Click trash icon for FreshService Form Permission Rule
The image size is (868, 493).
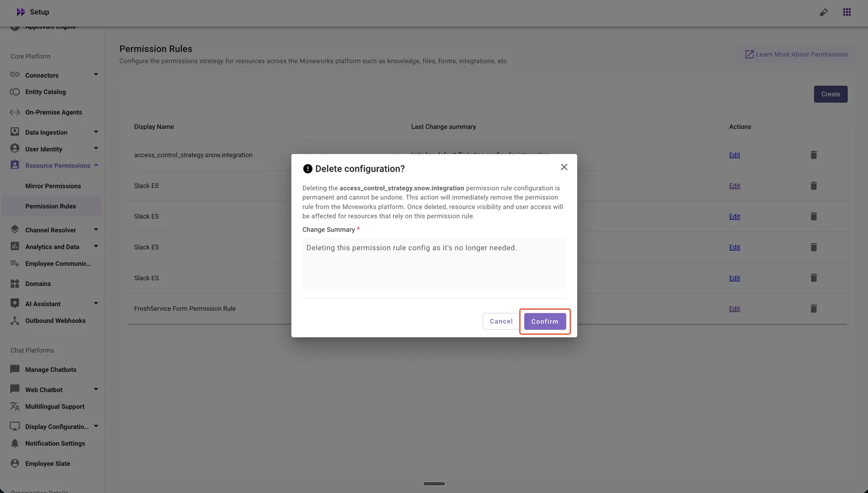(x=813, y=308)
